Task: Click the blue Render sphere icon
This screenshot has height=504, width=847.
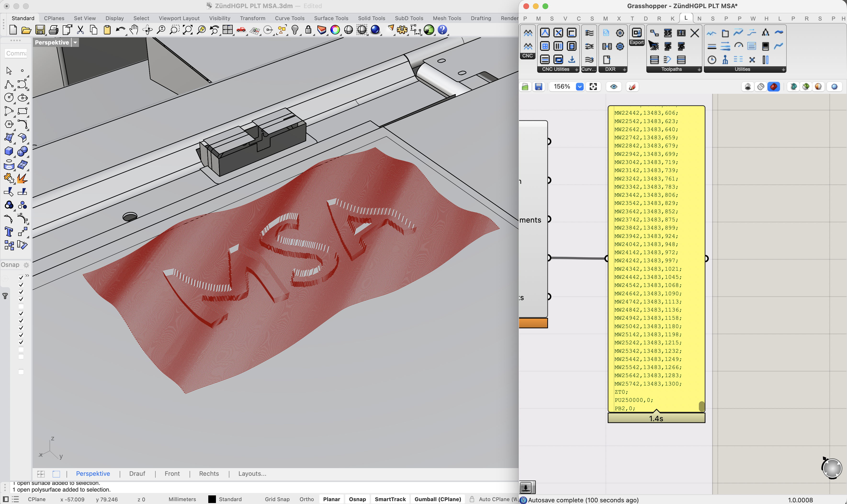Action: (375, 30)
